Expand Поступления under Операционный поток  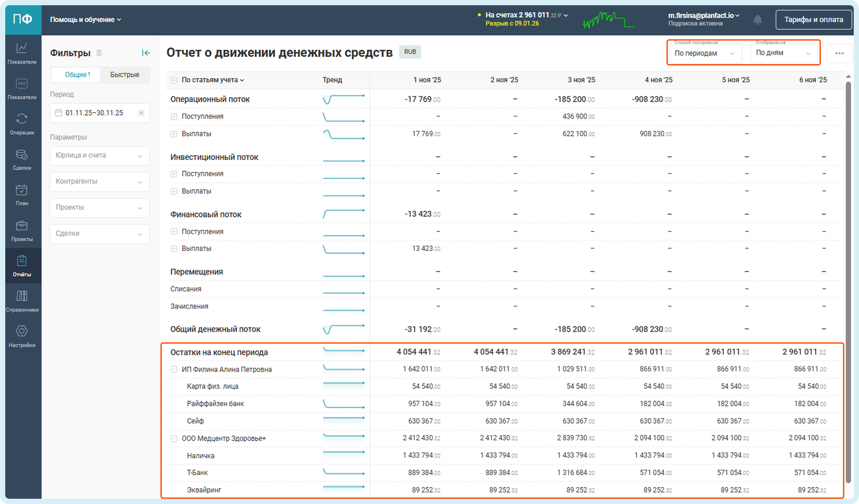pos(174,117)
